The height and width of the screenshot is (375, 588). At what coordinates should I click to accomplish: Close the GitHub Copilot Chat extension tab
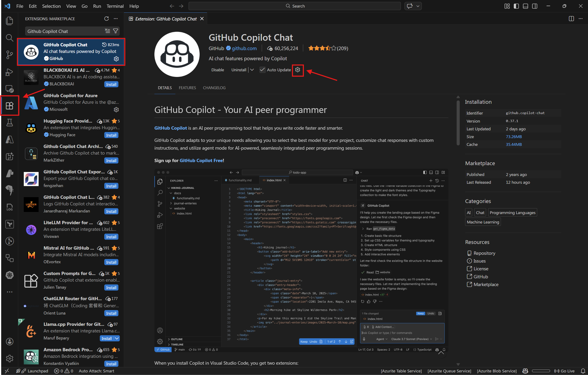[202, 19]
